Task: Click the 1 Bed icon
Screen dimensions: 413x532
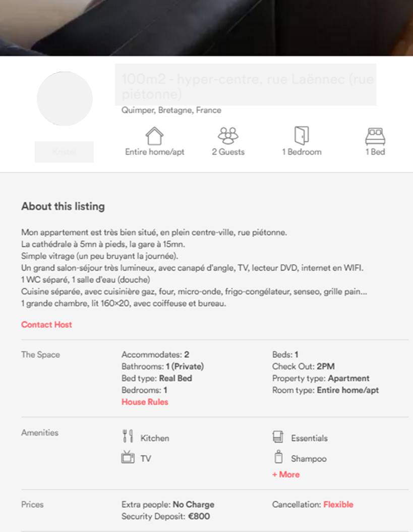Action: [375, 136]
